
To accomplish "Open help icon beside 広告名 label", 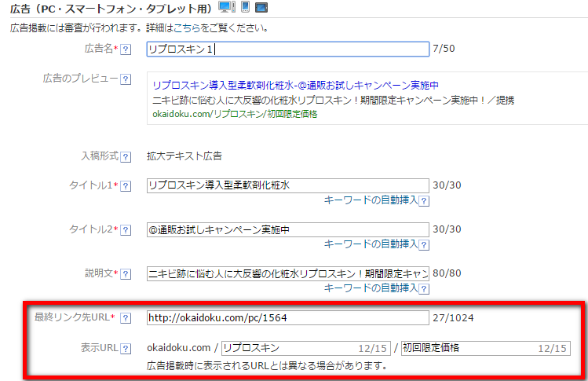I will [x=126, y=50].
